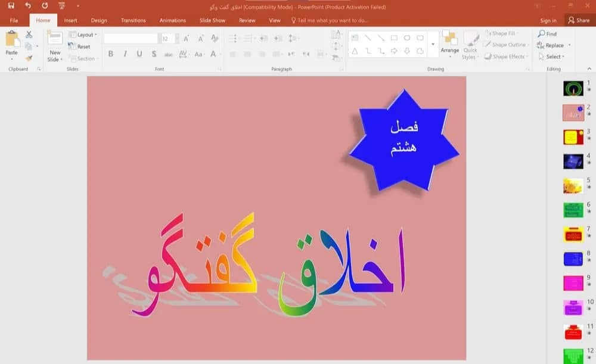Select the Line shape in shapes gallery
The image size is (596, 364).
(368, 38)
